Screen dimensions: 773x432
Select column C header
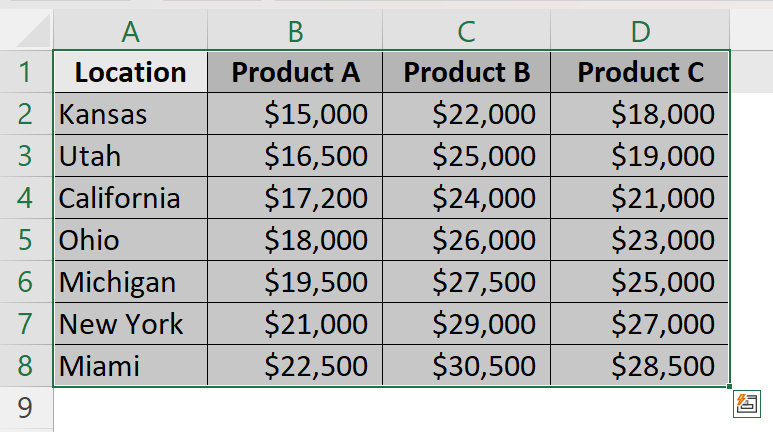466,32
